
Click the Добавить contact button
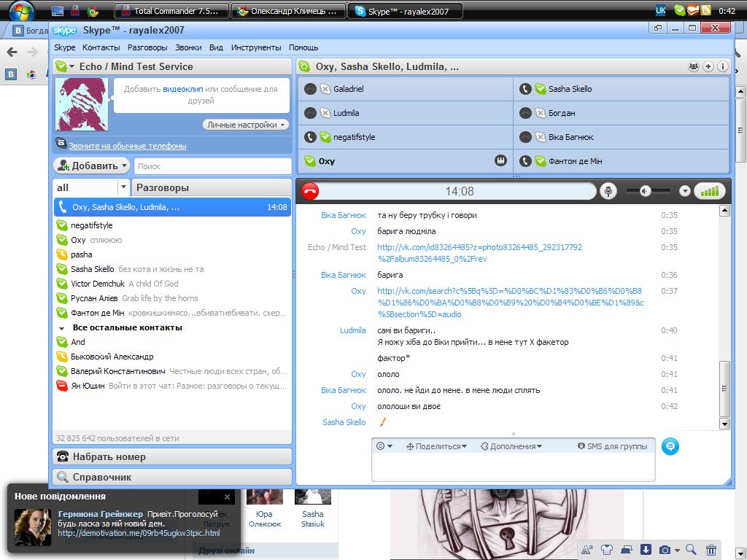point(91,166)
